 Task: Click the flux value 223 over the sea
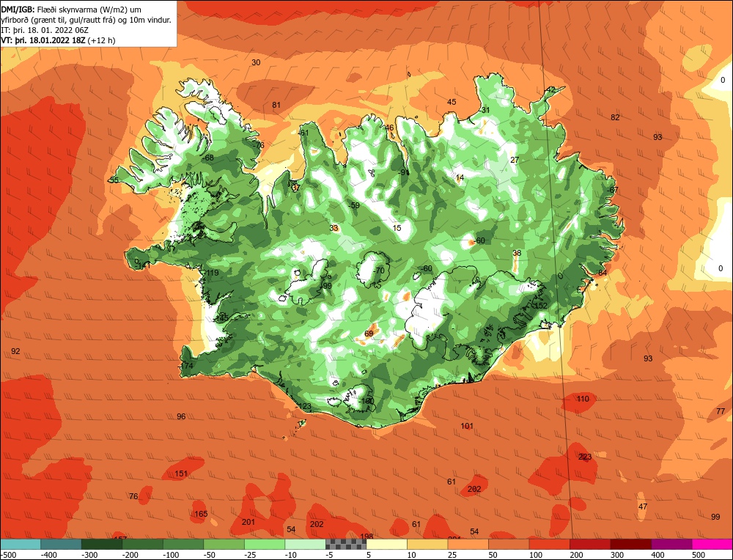pyautogui.click(x=585, y=457)
